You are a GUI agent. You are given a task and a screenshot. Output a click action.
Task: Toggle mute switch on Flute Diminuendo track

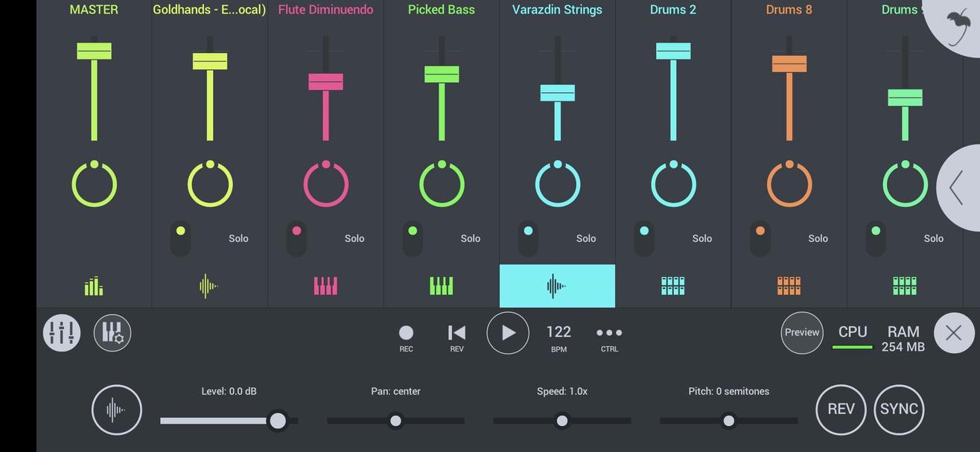tap(296, 238)
